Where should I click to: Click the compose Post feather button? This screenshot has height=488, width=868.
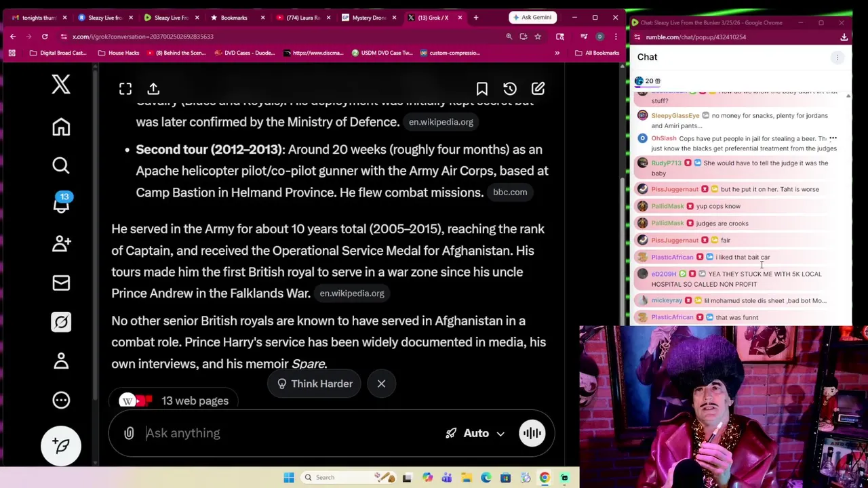[x=61, y=445]
